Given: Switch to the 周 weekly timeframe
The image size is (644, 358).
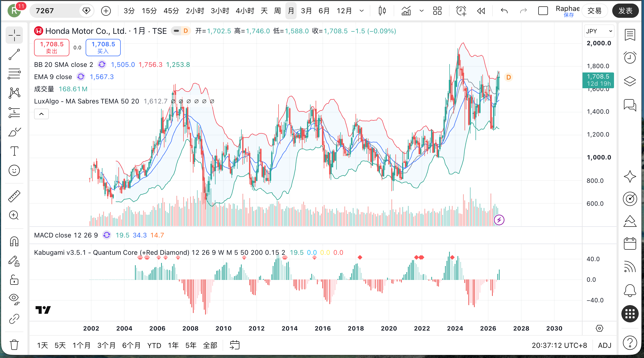Looking at the screenshot, I should click(x=278, y=11).
